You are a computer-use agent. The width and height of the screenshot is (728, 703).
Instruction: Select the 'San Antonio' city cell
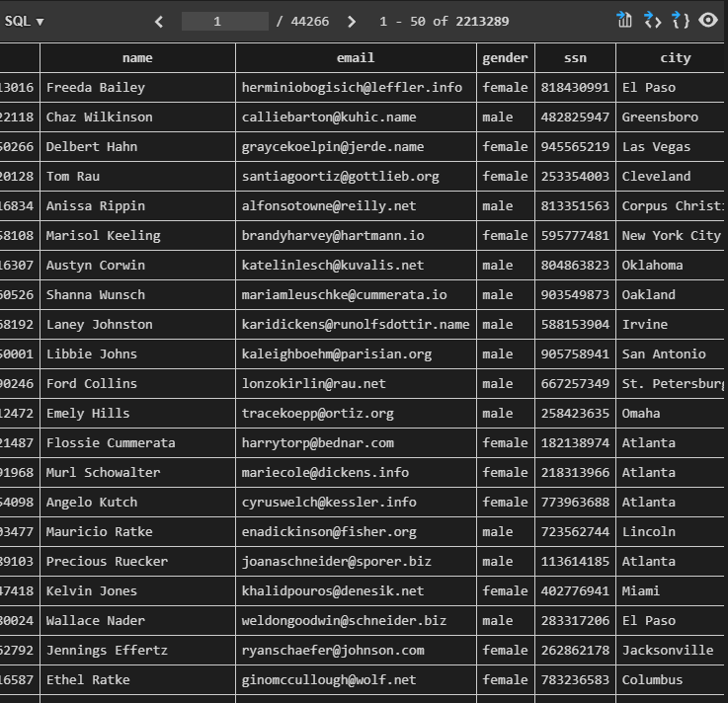click(x=672, y=354)
